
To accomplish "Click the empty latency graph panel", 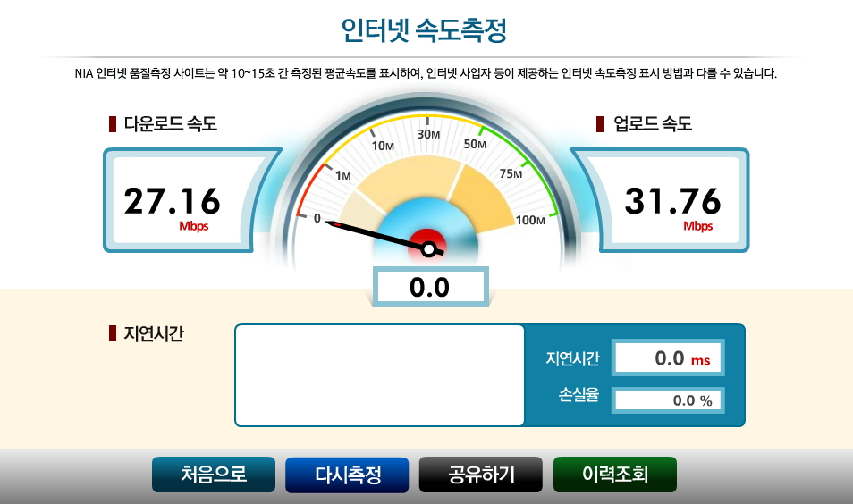I will click(x=380, y=375).
